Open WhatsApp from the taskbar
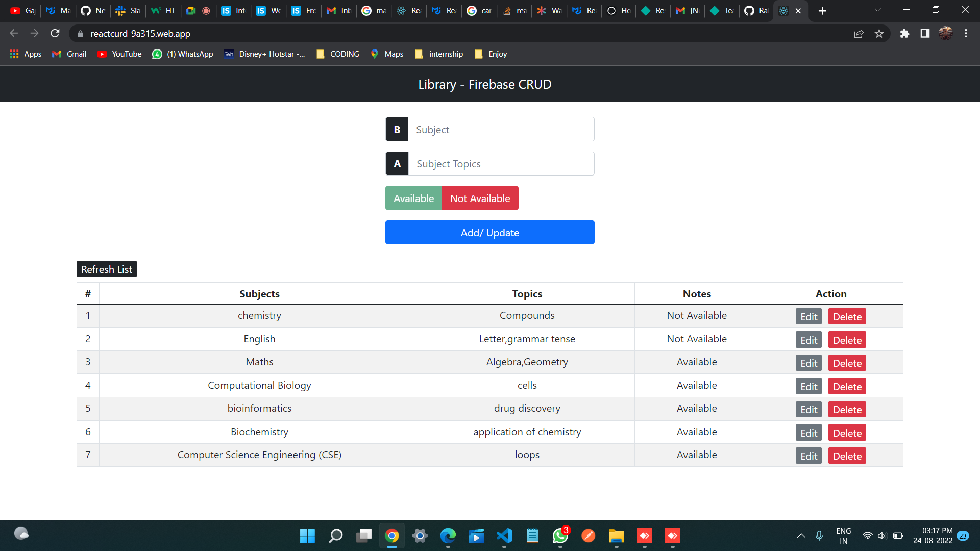 [x=559, y=536]
